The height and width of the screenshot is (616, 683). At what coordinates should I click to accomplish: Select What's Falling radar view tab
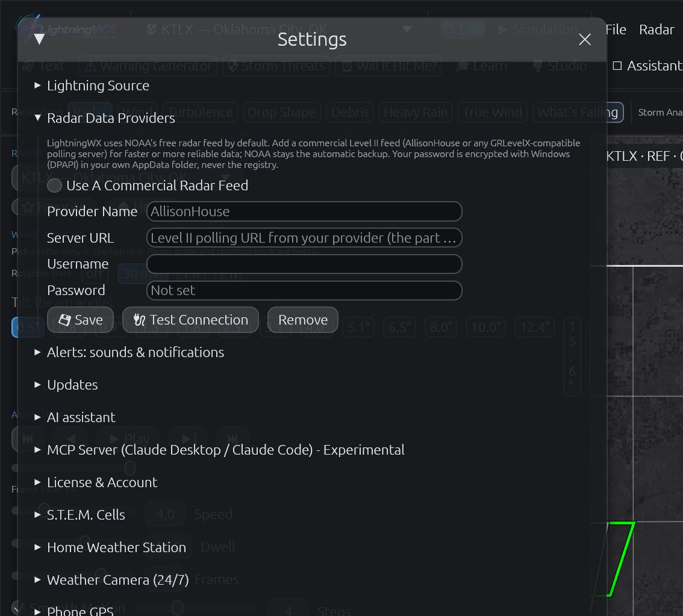point(578,113)
